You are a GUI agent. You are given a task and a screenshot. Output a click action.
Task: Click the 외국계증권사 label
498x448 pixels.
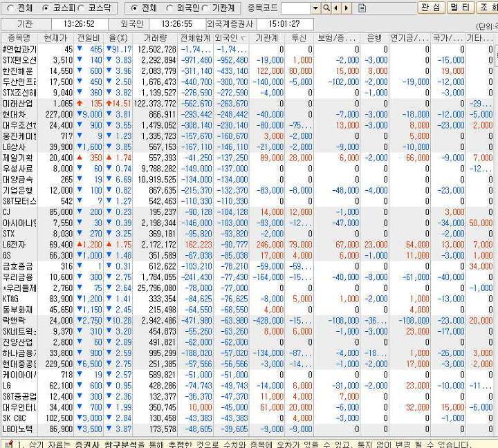click(x=230, y=24)
